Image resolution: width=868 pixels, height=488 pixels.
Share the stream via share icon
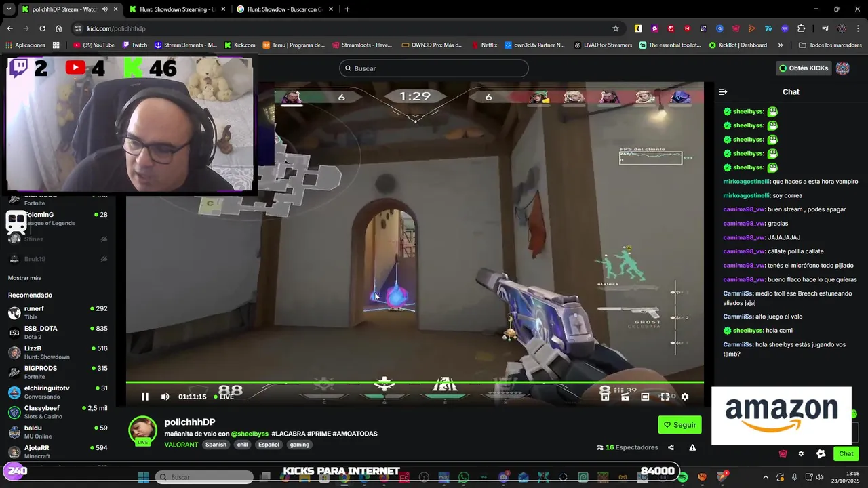pyautogui.click(x=671, y=447)
